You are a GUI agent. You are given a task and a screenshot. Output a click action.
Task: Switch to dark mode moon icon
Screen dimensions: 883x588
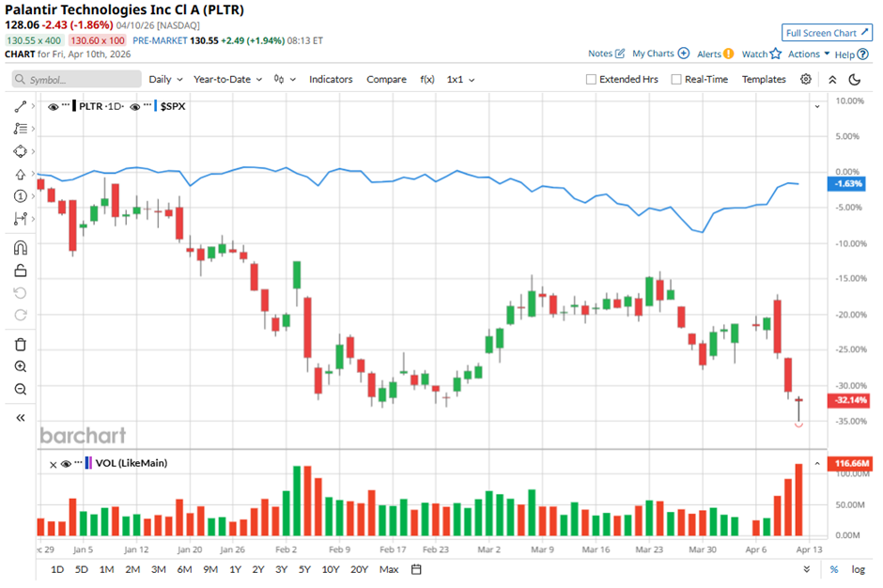[855, 80]
